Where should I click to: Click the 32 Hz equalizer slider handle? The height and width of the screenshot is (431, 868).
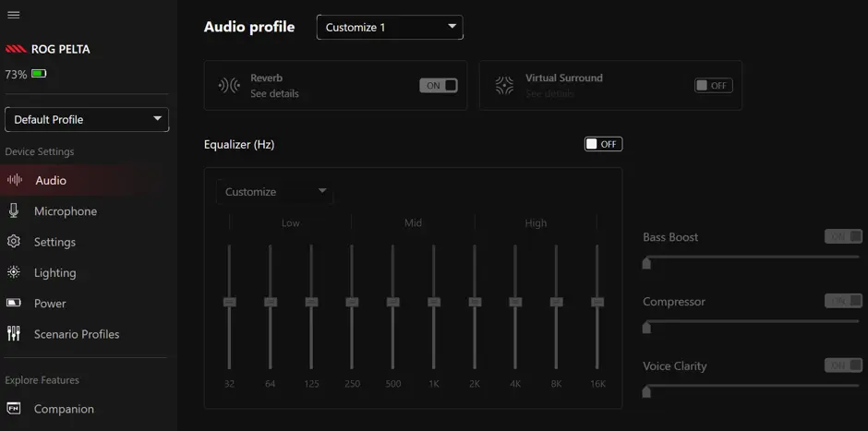pyautogui.click(x=229, y=302)
